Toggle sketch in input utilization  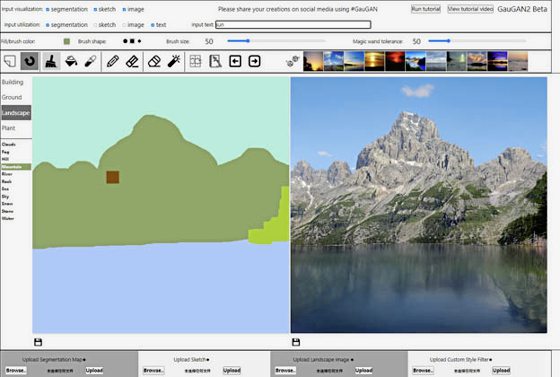pos(95,25)
